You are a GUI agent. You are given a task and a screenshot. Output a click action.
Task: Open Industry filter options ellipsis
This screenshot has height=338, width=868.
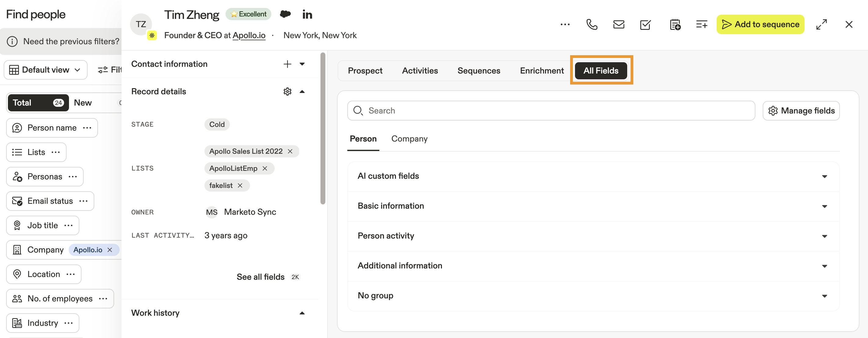(x=68, y=323)
